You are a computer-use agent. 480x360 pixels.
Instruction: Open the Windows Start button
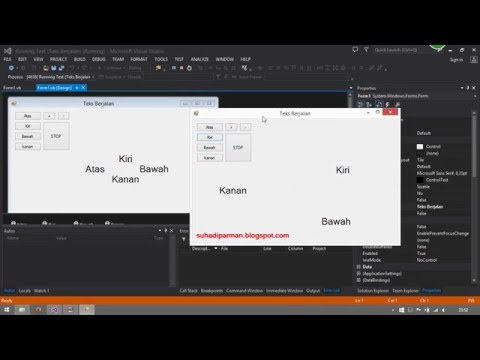[7, 310]
